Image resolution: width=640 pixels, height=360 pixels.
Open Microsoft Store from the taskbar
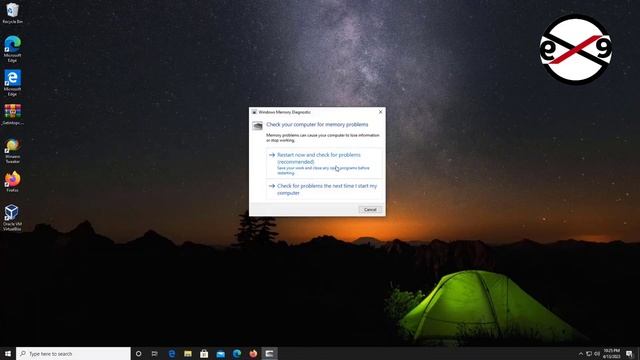point(204,353)
